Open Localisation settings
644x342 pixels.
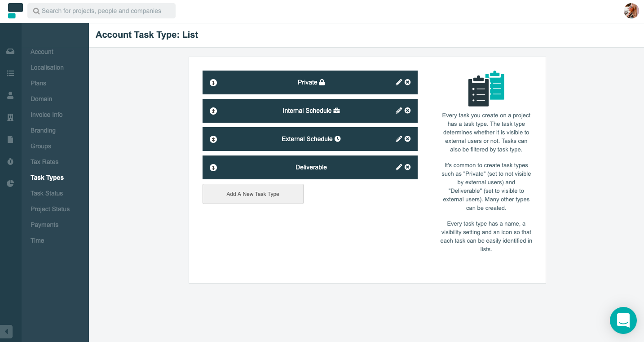47,67
